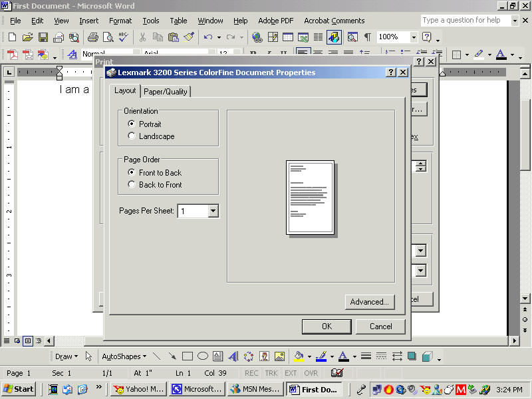Screen dimensions: 532x399
Task: Expand the Undo history dropdown arrow
Action: point(219,37)
